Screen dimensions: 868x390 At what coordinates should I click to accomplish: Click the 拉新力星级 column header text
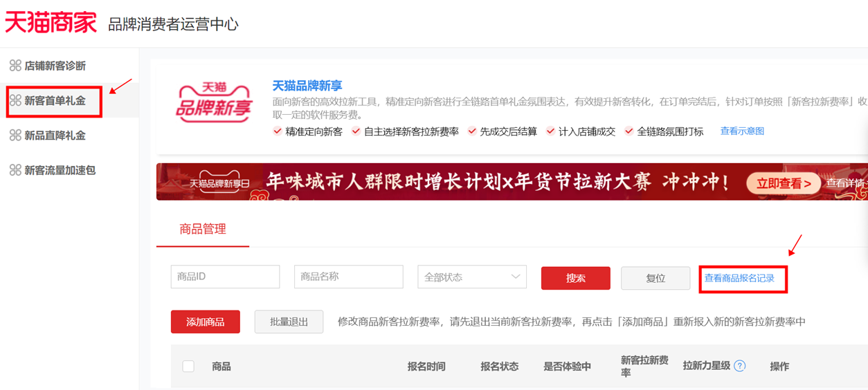click(x=706, y=366)
